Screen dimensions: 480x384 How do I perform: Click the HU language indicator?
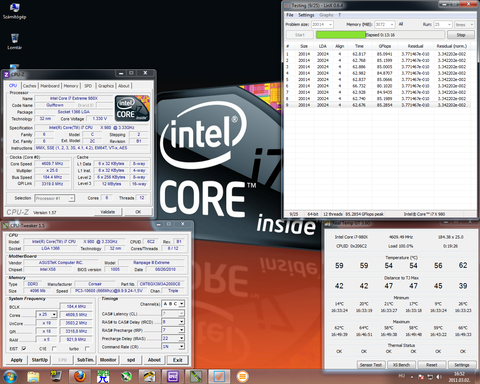(401, 376)
